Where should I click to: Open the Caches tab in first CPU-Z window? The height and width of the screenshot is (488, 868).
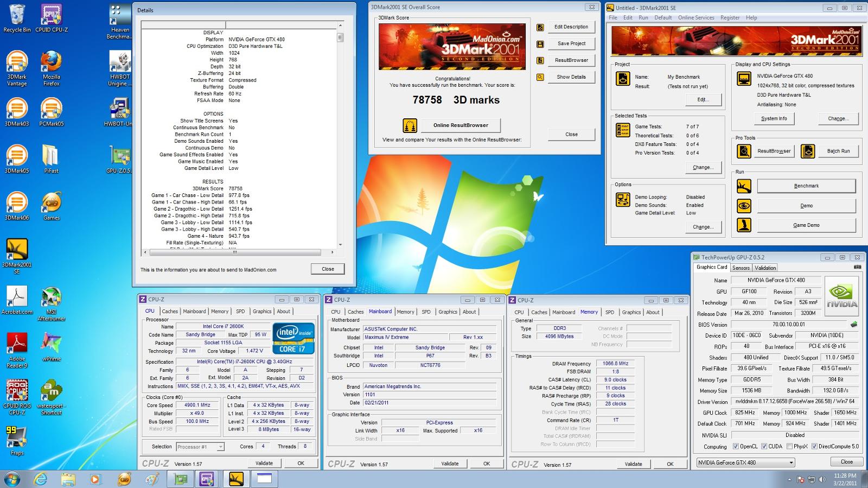(x=170, y=312)
